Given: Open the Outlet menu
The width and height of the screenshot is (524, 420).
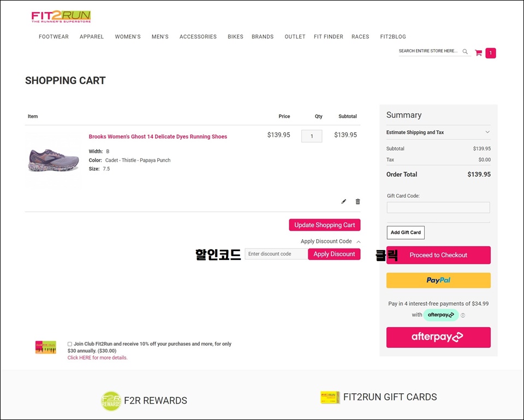Looking at the screenshot, I should 295,37.
